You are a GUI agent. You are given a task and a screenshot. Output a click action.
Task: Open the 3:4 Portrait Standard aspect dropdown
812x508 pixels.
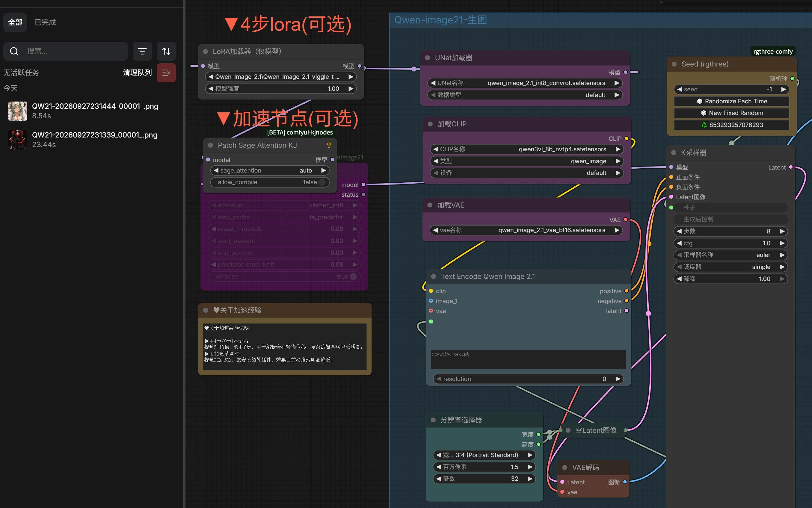pos(484,455)
